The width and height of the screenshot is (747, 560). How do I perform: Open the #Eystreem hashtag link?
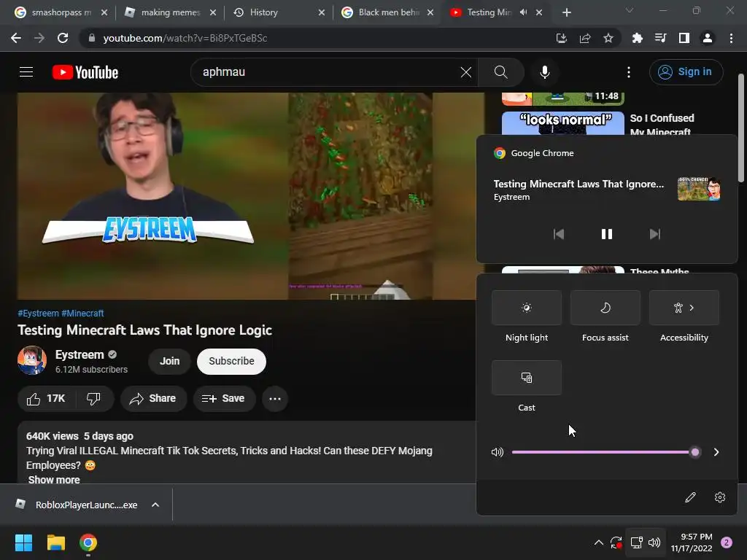[x=38, y=314]
